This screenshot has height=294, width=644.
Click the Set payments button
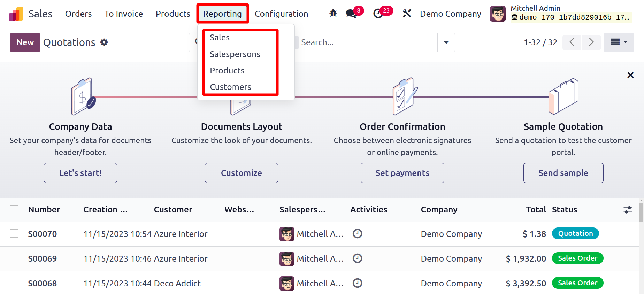point(402,173)
